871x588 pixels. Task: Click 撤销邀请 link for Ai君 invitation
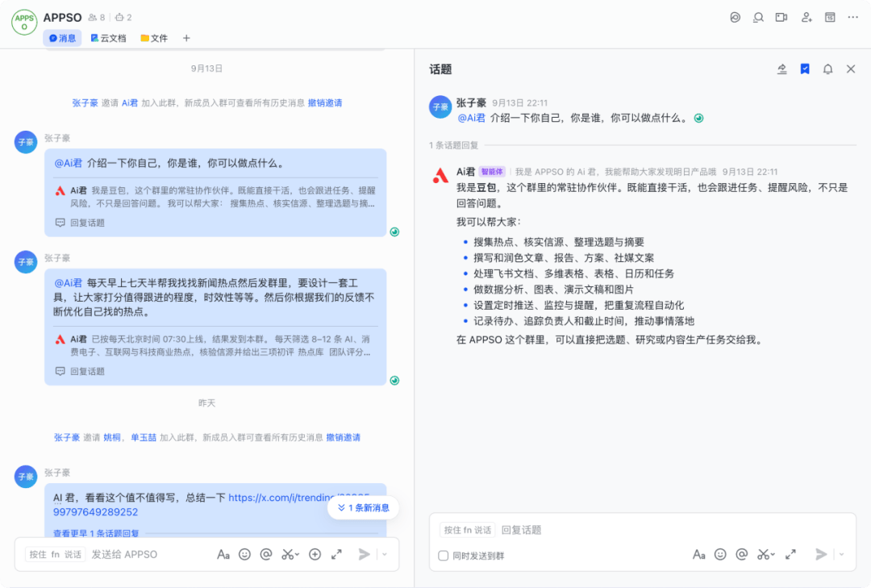coord(325,102)
